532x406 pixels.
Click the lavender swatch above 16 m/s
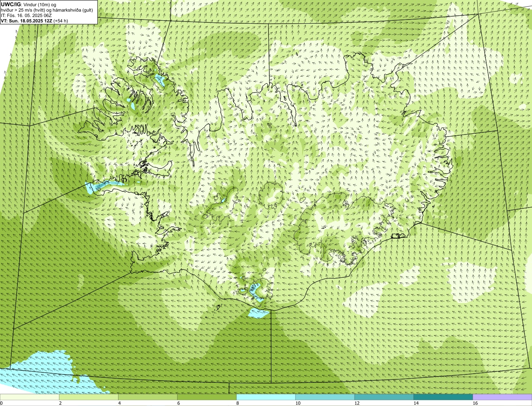point(502,397)
